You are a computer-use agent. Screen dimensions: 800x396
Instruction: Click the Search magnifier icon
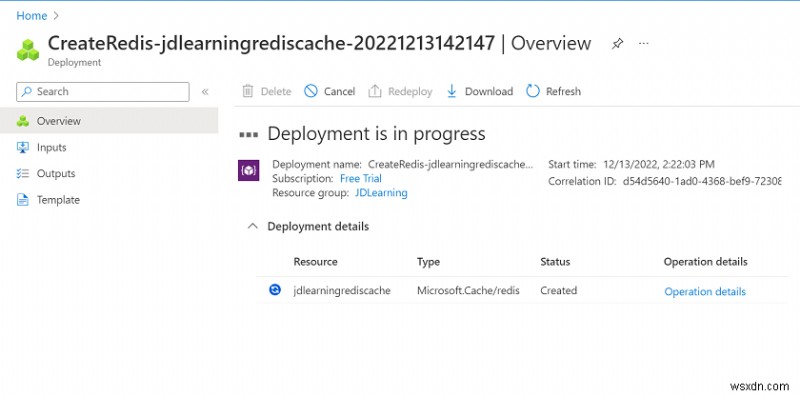click(x=27, y=92)
